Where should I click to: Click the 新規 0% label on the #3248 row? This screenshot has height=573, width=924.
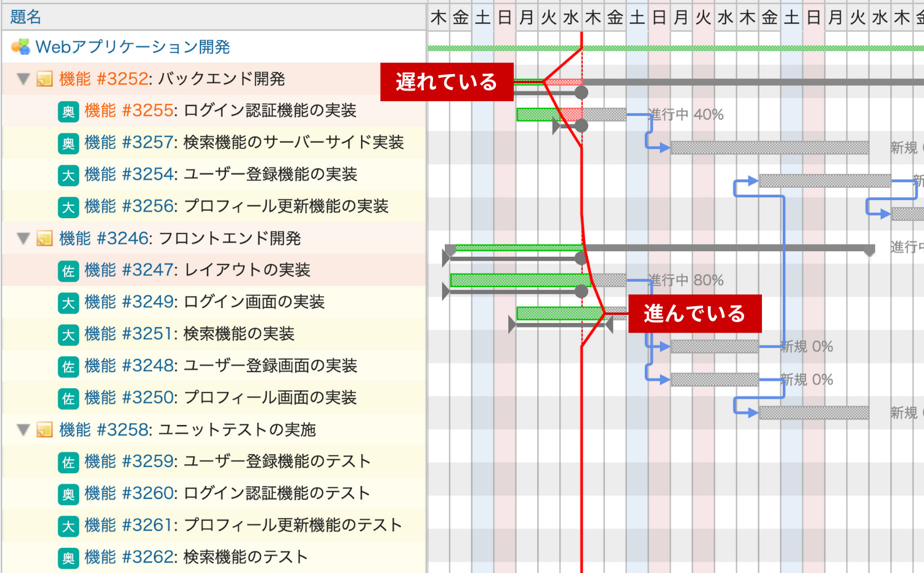pyautogui.click(x=806, y=380)
